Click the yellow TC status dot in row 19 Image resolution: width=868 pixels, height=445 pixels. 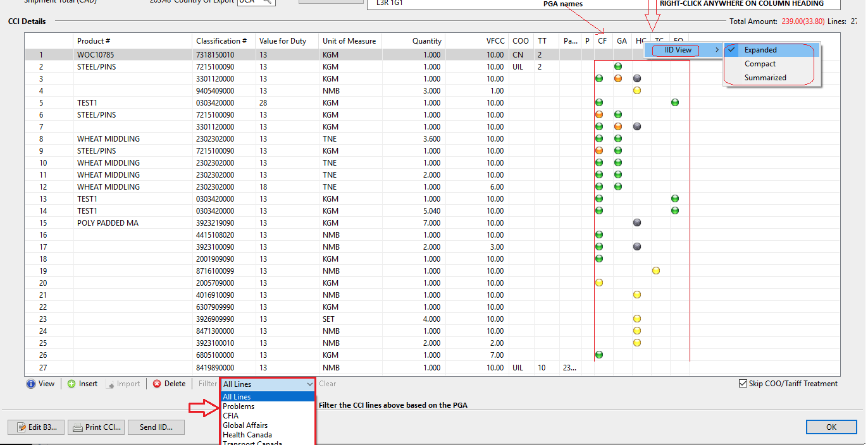click(x=656, y=271)
